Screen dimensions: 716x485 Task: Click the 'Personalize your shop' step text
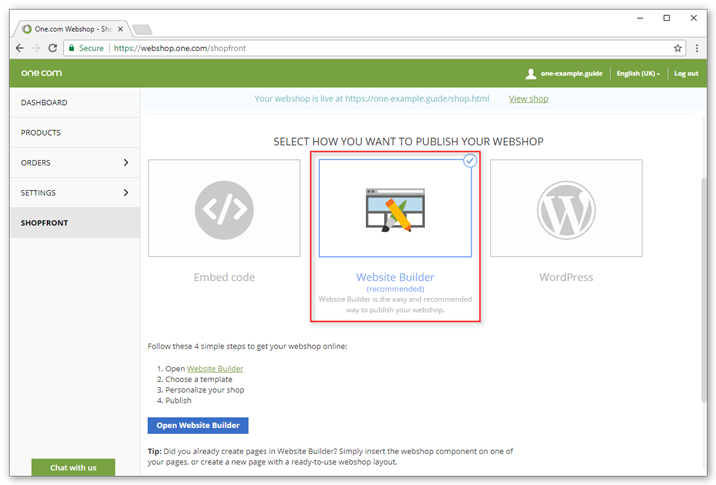[x=205, y=390]
